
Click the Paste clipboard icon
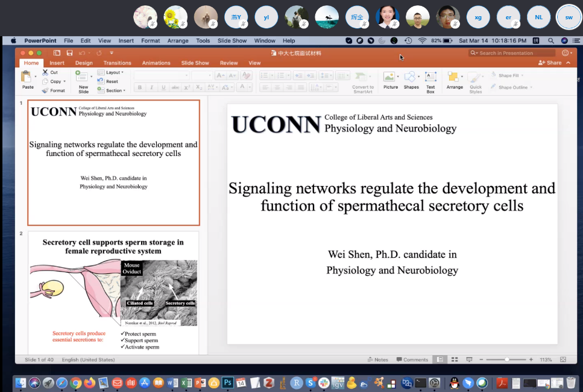pyautogui.click(x=27, y=77)
